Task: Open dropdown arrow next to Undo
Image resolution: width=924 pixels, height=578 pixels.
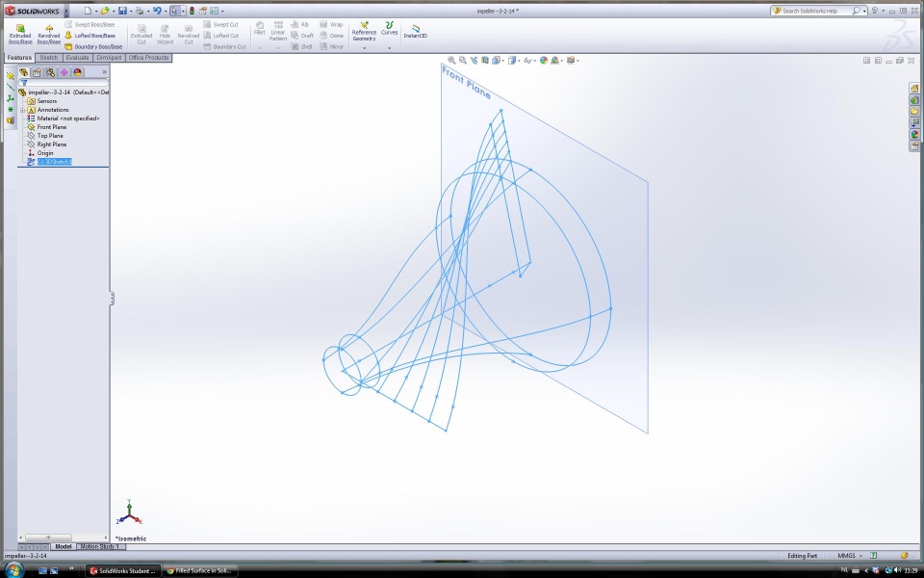Action: pyautogui.click(x=165, y=12)
